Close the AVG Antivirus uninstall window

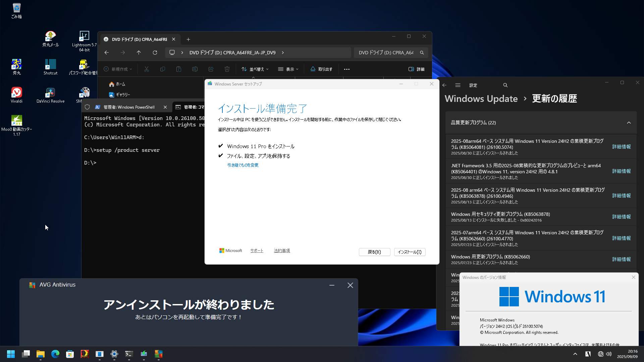click(x=350, y=285)
